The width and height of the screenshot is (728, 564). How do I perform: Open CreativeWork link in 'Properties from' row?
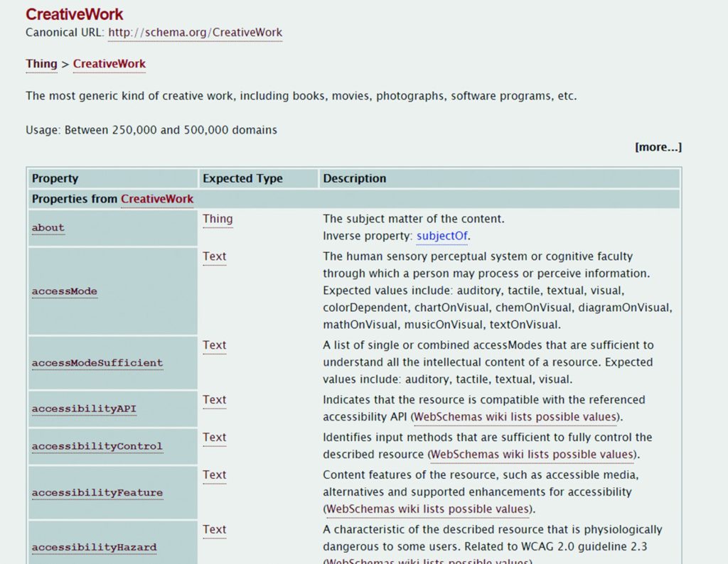click(157, 199)
